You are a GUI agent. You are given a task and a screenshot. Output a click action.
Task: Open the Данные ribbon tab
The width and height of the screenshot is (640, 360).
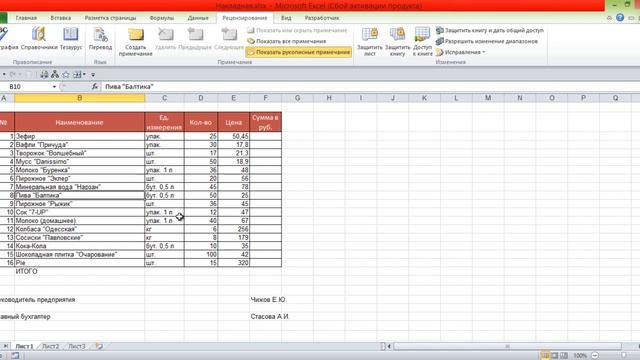coord(198,18)
